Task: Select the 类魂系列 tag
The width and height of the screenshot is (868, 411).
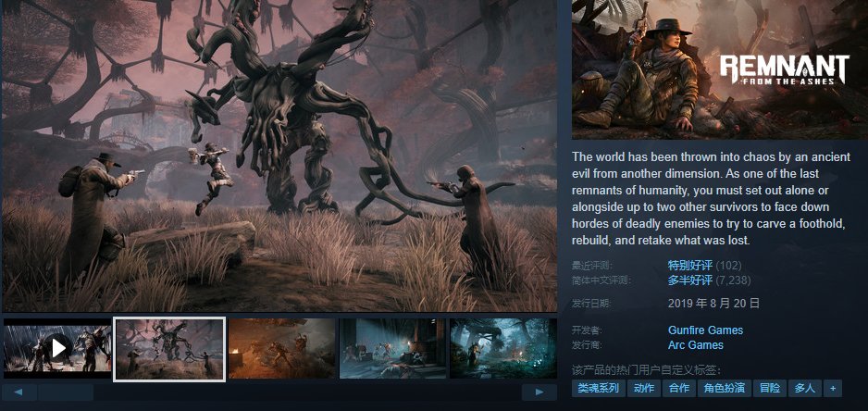Action: click(x=599, y=388)
